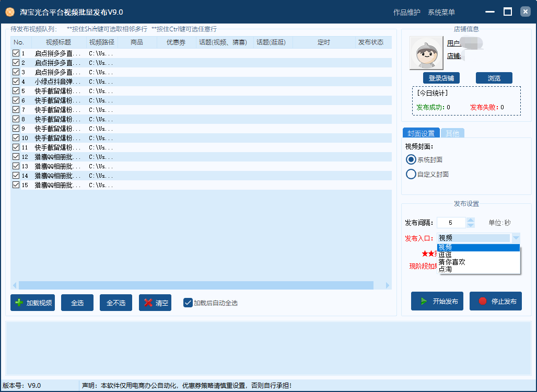Click the 全选 button
This screenshot has width=537, height=392.
pos(77,303)
